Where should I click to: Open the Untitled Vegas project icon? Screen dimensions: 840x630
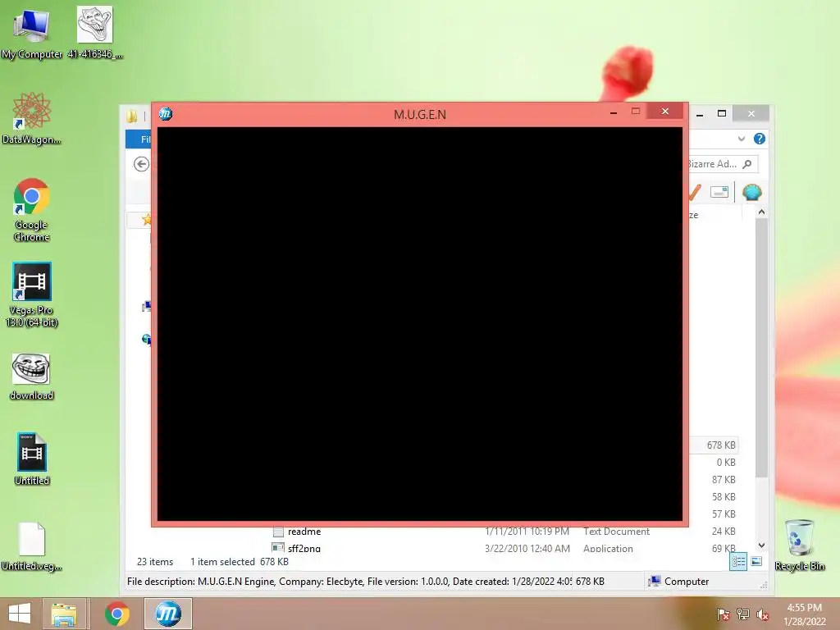(32, 459)
